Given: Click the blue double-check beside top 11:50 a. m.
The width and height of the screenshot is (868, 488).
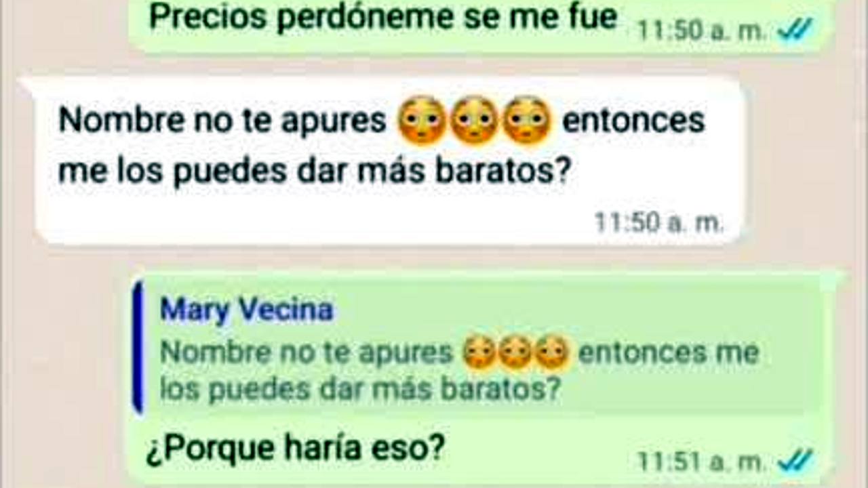Looking at the screenshot, I should 795,30.
